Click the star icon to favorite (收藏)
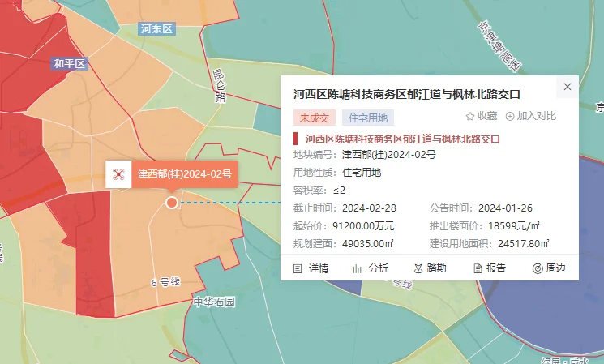604x364 pixels. pyautogui.click(x=470, y=117)
